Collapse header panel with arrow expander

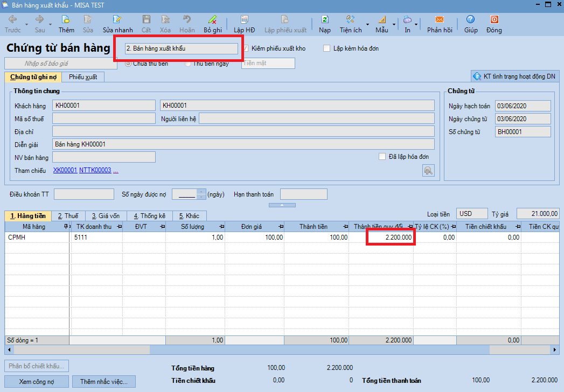tap(282, 205)
